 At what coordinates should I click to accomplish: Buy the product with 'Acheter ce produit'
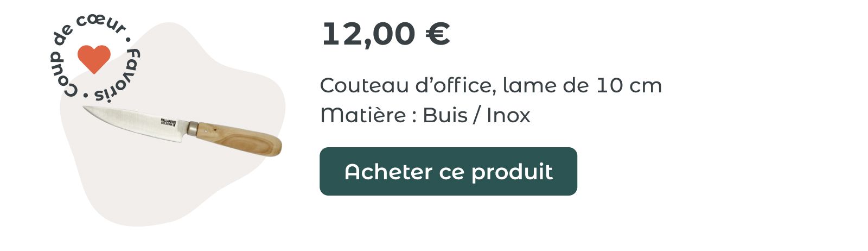click(x=448, y=171)
